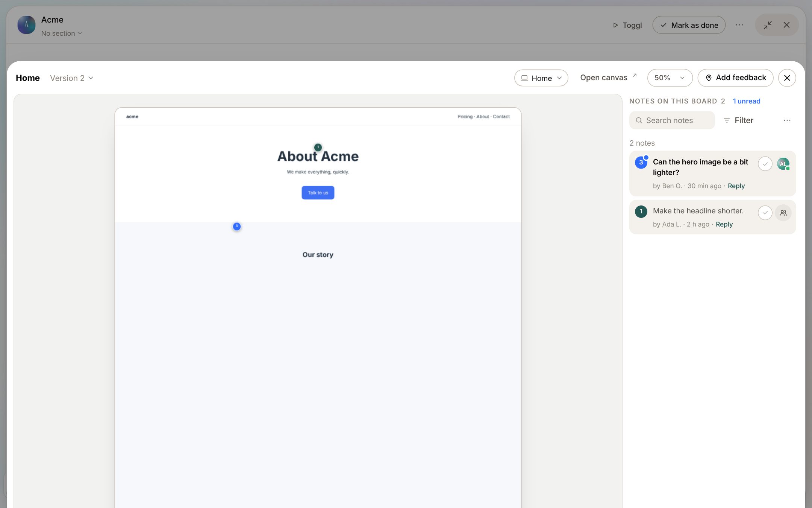Open the notes Filter
Screen dimensions: 812x508
click(x=738, y=120)
